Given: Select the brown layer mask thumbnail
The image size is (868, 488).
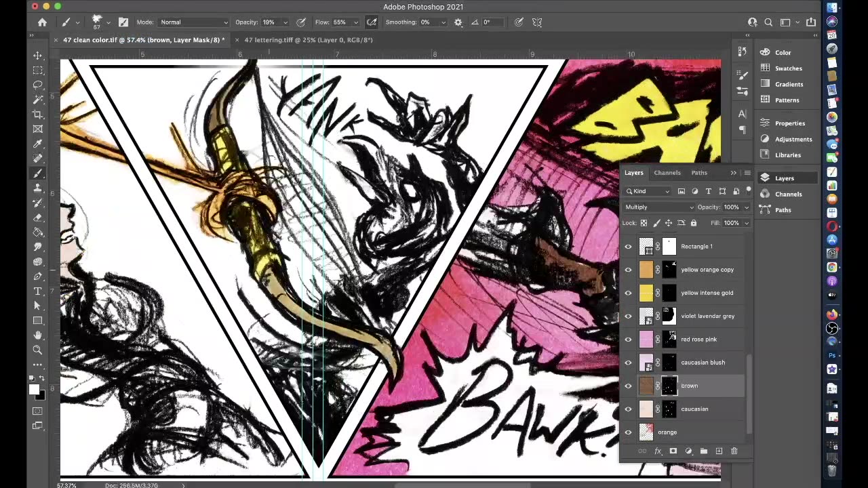Looking at the screenshot, I should [x=669, y=386].
